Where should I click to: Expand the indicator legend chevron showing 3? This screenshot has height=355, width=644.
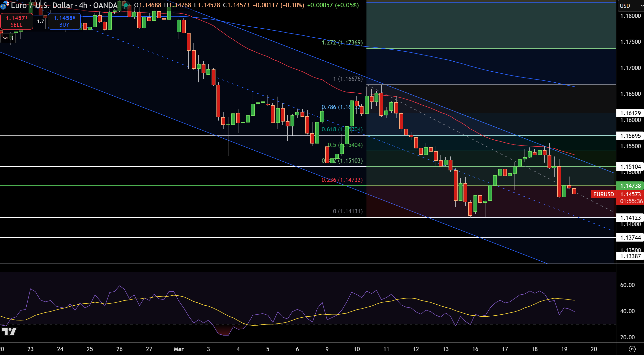click(8, 38)
